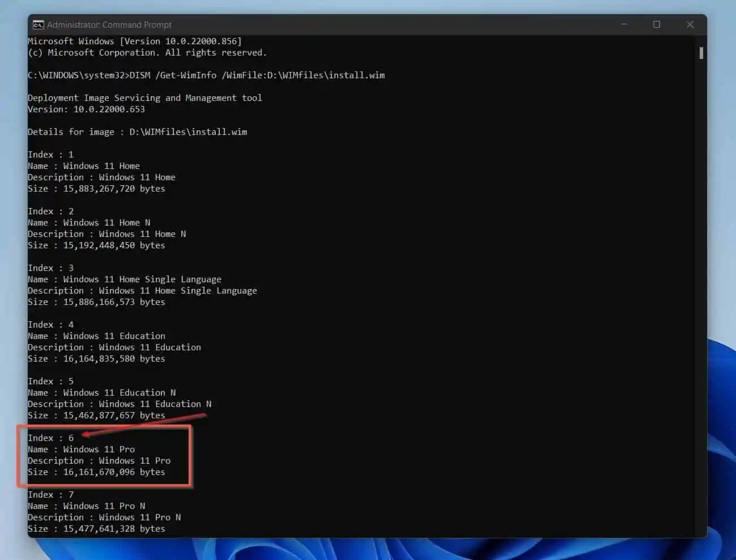
Task: Click 'Name : Windows 11 Home N' line
Action: pyautogui.click(x=89, y=223)
